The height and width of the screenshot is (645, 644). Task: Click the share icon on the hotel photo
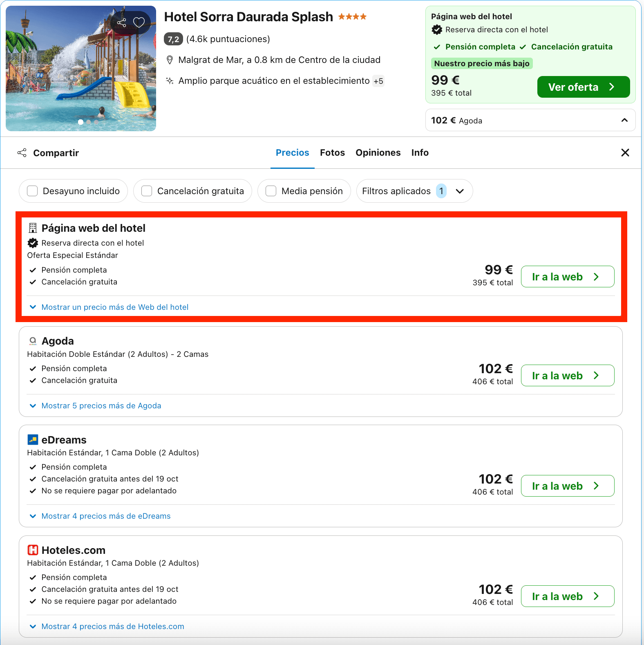pos(121,22)
